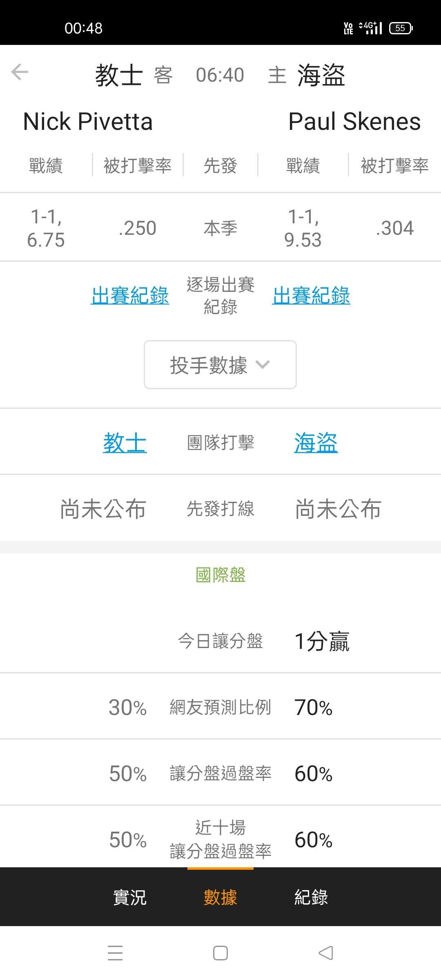Select the 數據 tab
The height and width of the screenshot is (980, 441).
click(x=220, y=898)
